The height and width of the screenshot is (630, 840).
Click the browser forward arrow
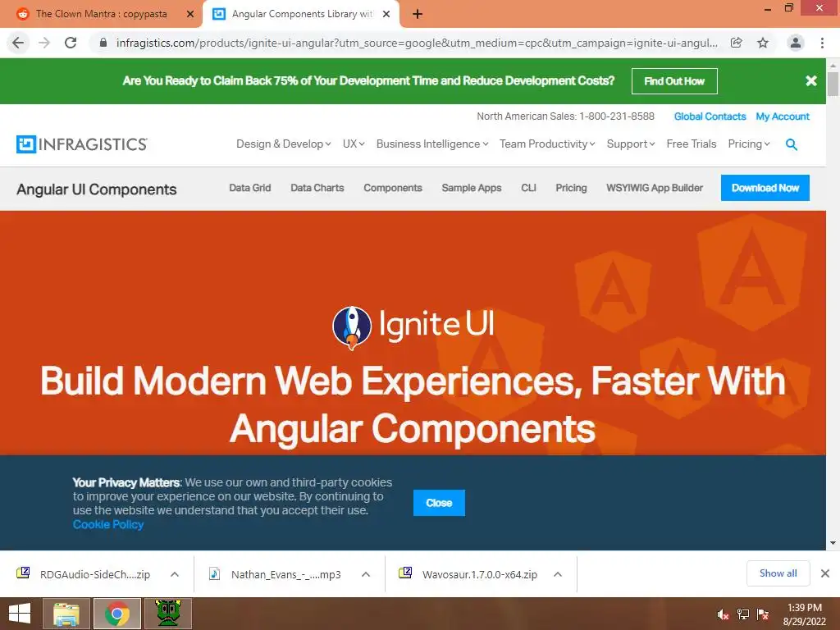pos(44,43)
